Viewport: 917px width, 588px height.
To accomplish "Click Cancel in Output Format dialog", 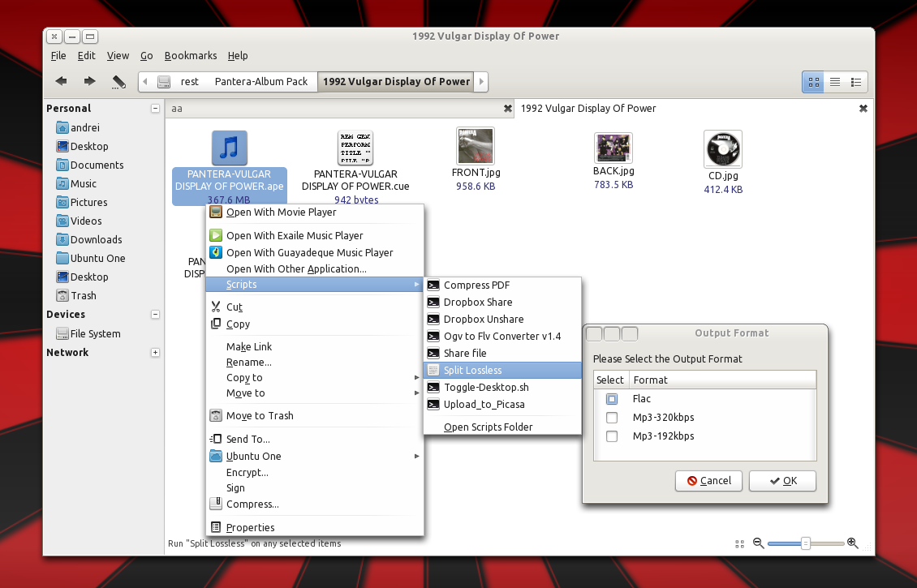I will pyautogui.click(x=708, y=481).
